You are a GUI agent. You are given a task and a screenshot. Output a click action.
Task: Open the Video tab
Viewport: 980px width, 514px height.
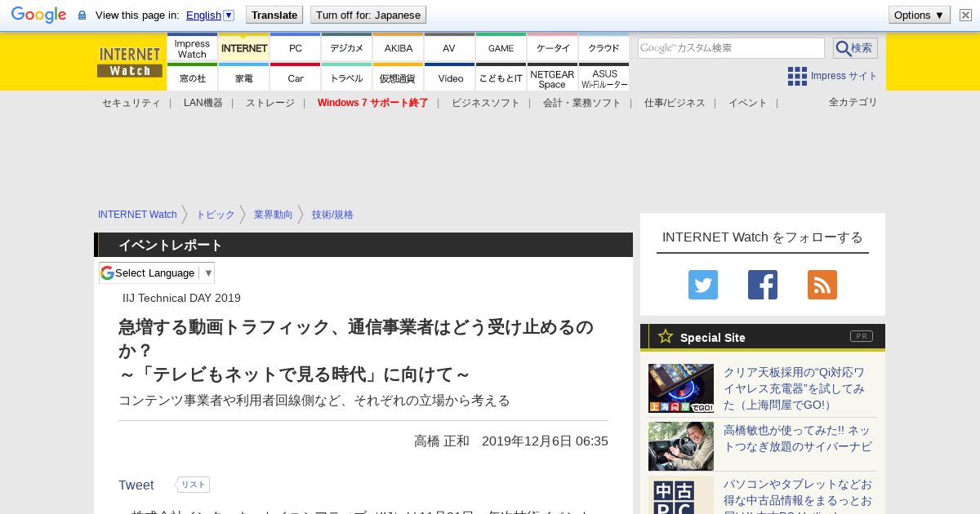click(x=449, y=78)
